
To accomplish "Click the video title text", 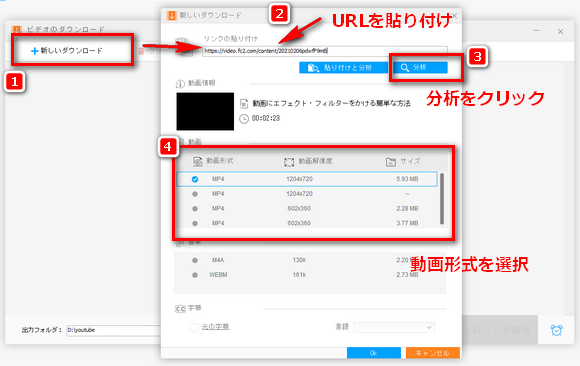I will click(331, 104).
